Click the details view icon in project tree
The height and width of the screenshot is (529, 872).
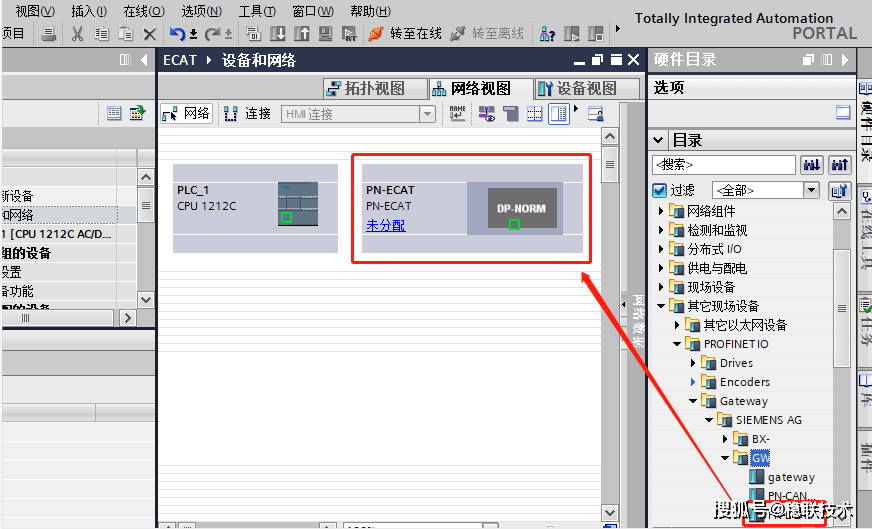[114, 113]
